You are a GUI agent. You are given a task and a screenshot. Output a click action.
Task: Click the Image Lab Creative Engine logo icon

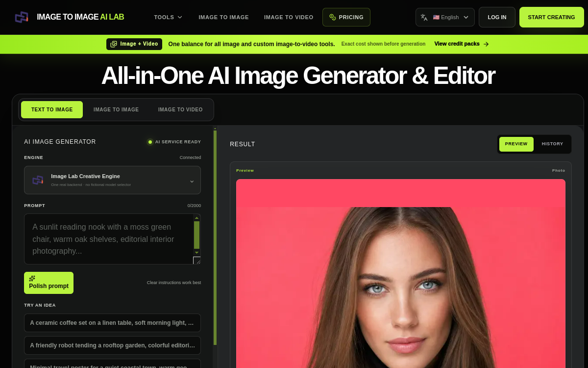38,180
